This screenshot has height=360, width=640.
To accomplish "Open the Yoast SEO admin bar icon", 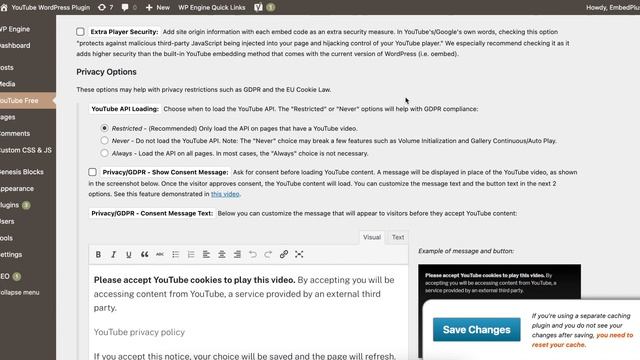I will tap(264, 7).
